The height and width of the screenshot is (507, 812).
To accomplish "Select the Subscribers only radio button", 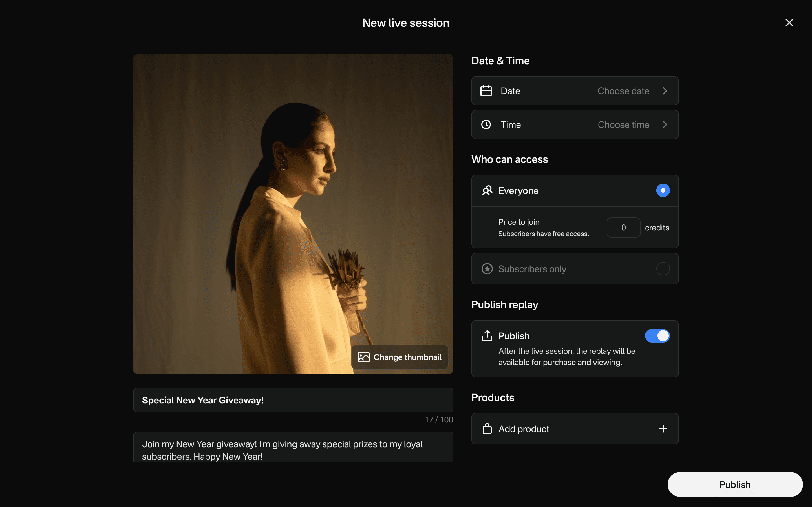I will pyautogui.click(x=663, y=269).
